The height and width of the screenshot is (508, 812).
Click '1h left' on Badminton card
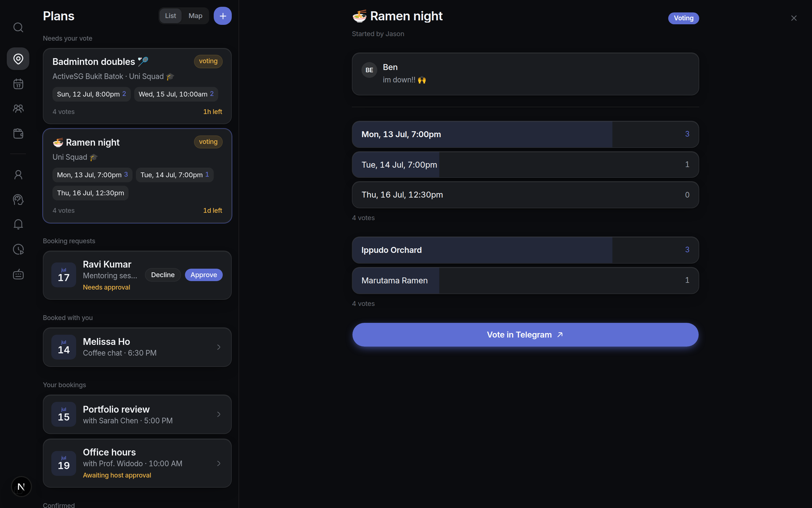click(212, 111)
